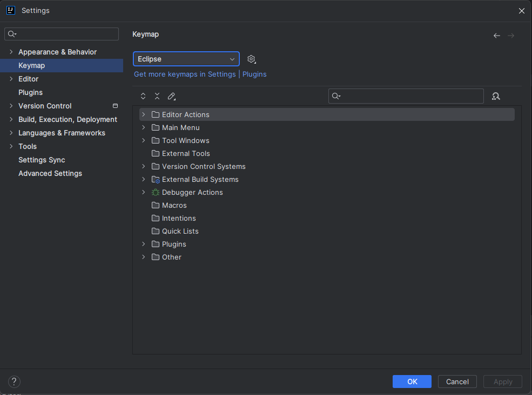
Task: Expand the Editor settings category
Action: (x=11, y=79)
